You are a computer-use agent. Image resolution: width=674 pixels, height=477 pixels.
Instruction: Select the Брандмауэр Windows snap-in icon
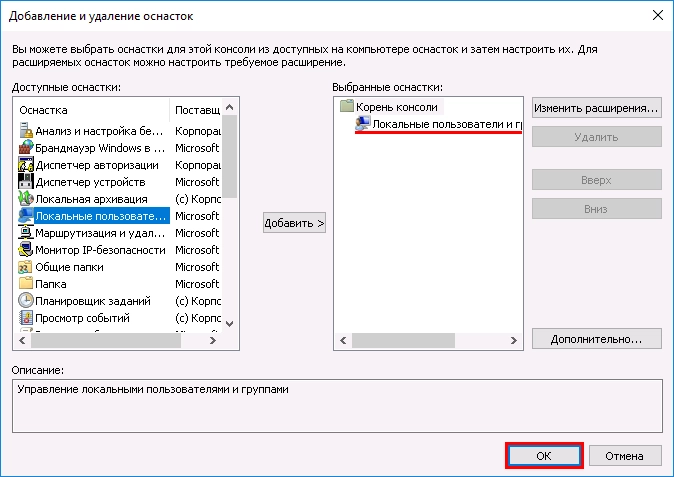[x=26, y=148]
